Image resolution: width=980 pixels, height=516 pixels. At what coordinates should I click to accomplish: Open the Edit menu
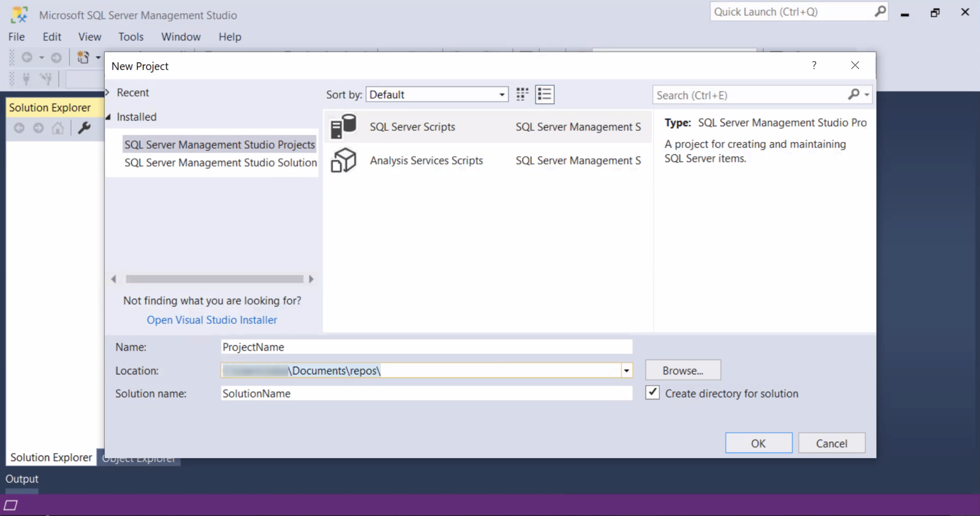pyautogui.click(x=52, y=37)
